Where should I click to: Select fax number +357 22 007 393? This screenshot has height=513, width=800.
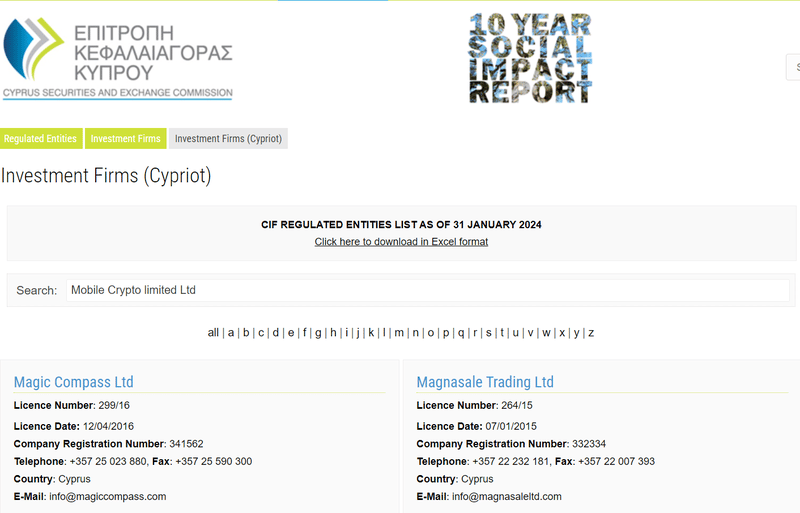[616, 461]
